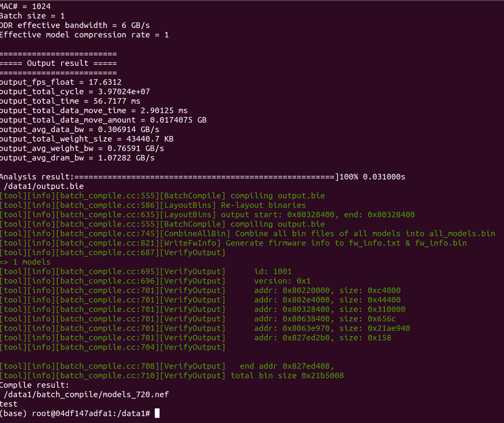The image size is (504, 423).
Task: Click the model 'id: 1001' line
Action: coord(273,272)
